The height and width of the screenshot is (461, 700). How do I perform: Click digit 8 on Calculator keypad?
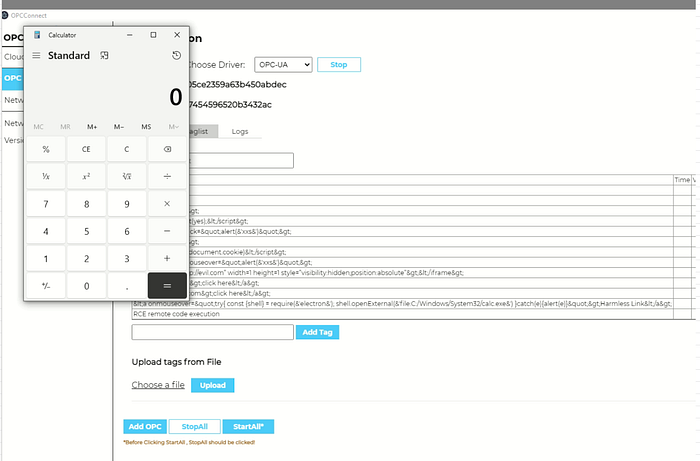[86, 204]
